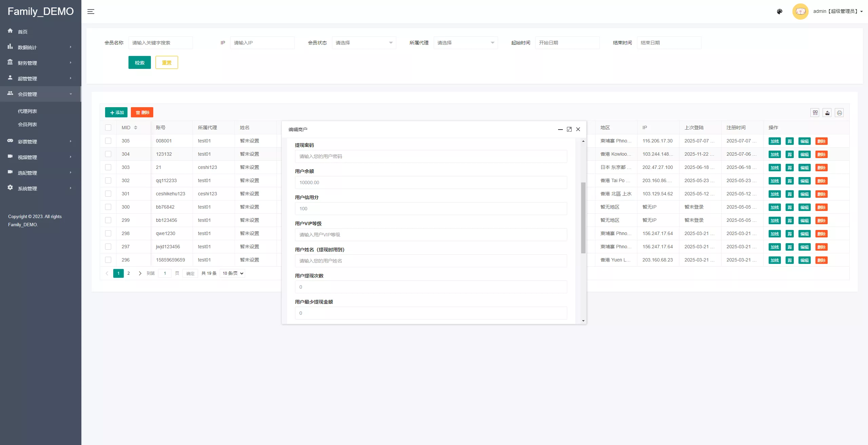
Task: Click the hamburger menu collapse icon
Action: point(91,12)
